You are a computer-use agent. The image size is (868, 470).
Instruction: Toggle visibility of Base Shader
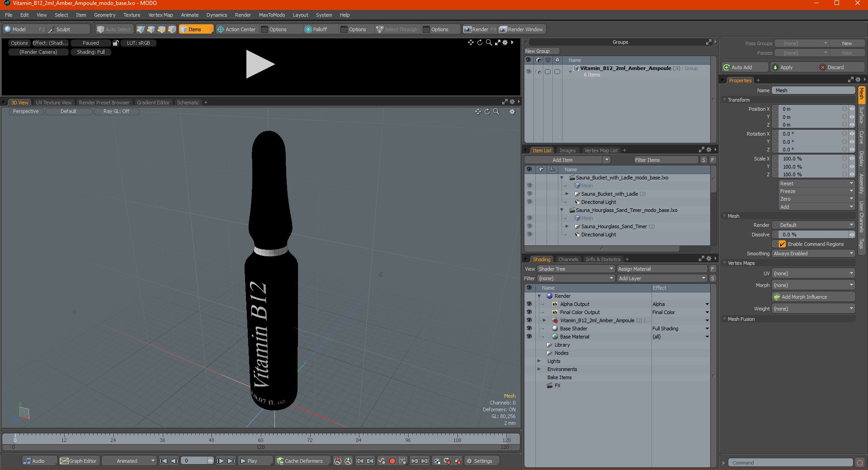pos(529,329)
